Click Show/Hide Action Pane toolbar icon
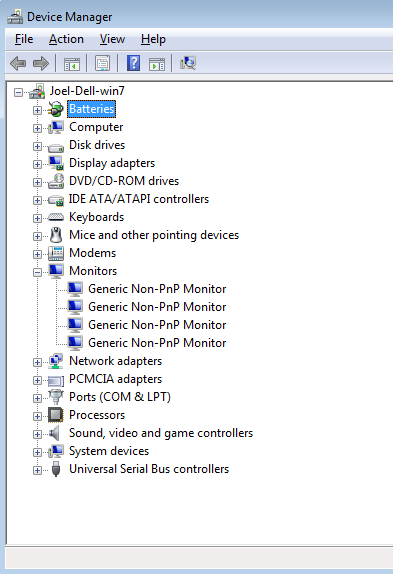Image resolution: width=393 pixels, height=574 pixels. 157,64
